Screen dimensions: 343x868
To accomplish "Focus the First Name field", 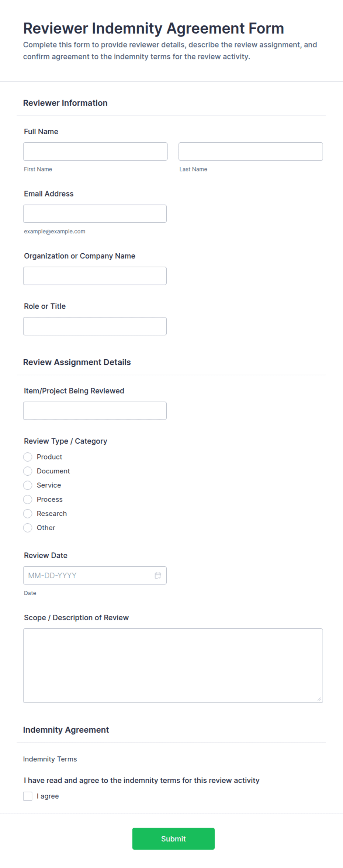I will (95, 152).
